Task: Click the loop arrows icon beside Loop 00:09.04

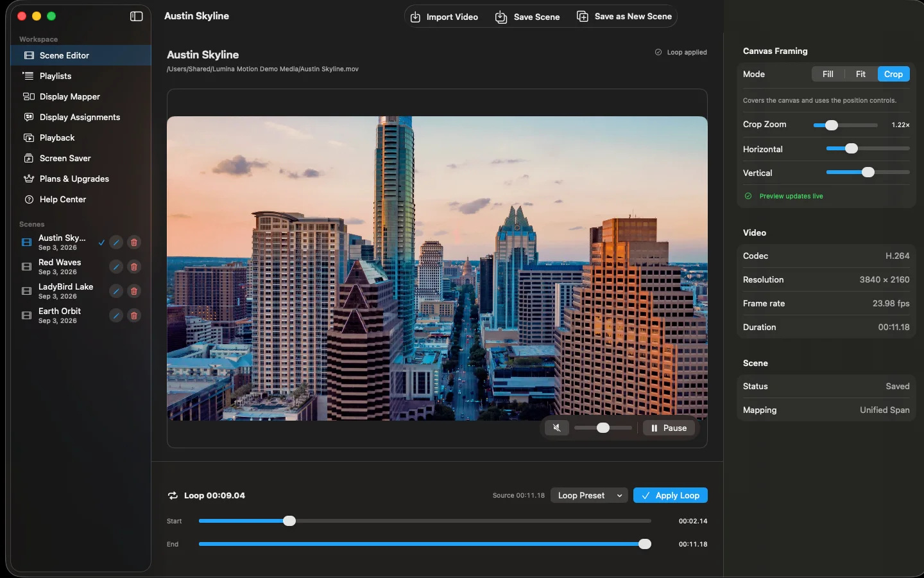Action: click(x=173, y=495)
